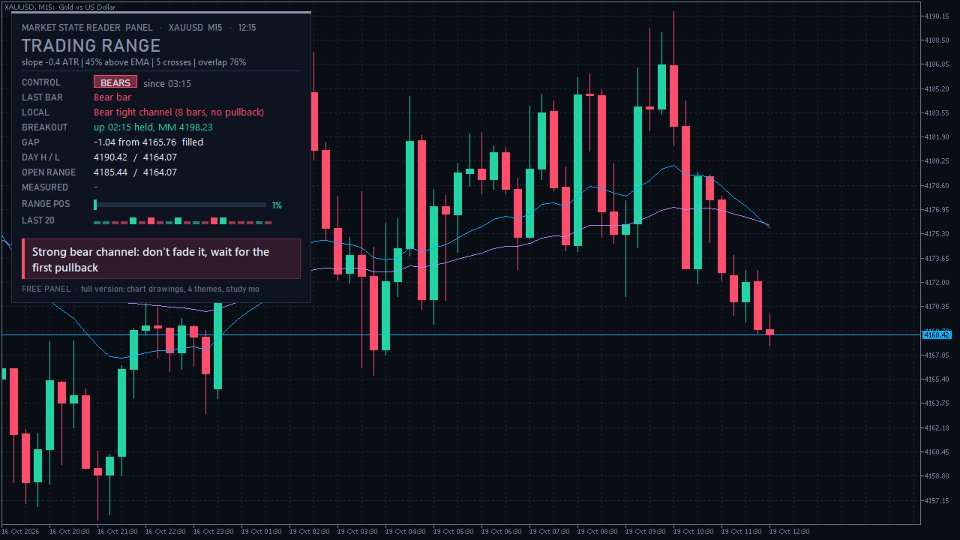Click the CONTROL row label
Viewport: 960px width, 540px height.
click(41, 82)
